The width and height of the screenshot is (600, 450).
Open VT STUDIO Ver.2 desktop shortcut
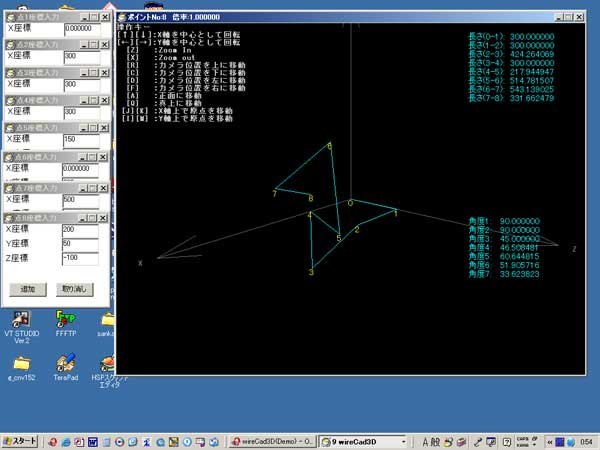tap(21, 318)
